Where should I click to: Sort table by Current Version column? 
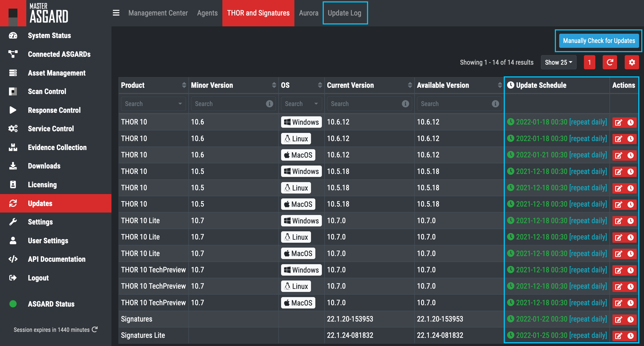410,85
